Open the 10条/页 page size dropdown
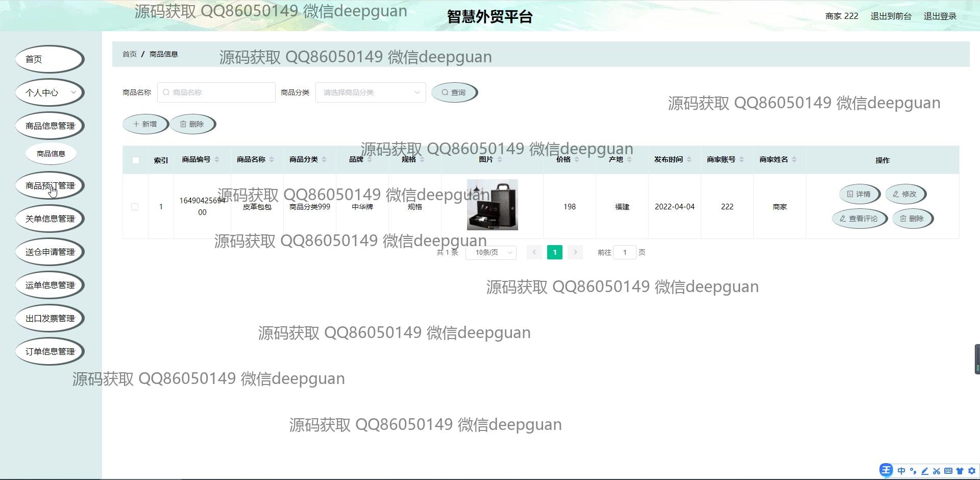The image size is (980, 480). pyautogui.click(x=491, y=253)
